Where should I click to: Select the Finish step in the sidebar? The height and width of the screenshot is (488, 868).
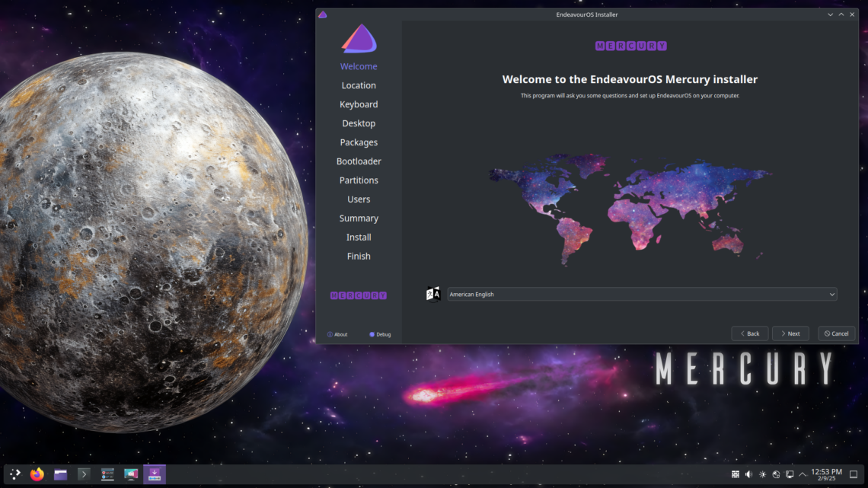pos(359,256)
